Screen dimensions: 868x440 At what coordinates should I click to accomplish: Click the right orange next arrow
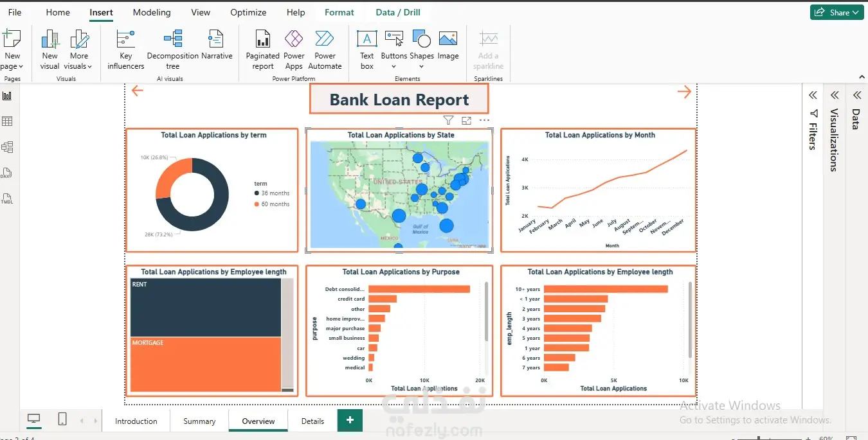684,92
